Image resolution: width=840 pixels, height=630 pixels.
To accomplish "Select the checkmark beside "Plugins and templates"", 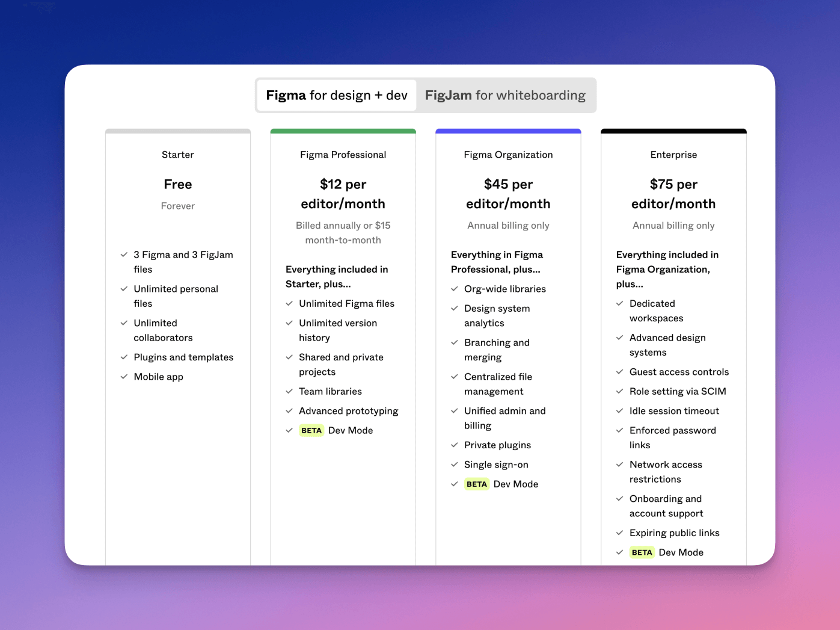I will point(124,357).
